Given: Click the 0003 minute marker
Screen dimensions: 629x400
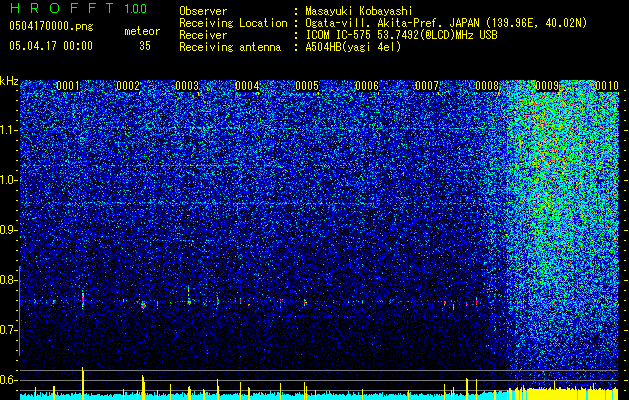Looking at the screenshot, I should (187, 86).
